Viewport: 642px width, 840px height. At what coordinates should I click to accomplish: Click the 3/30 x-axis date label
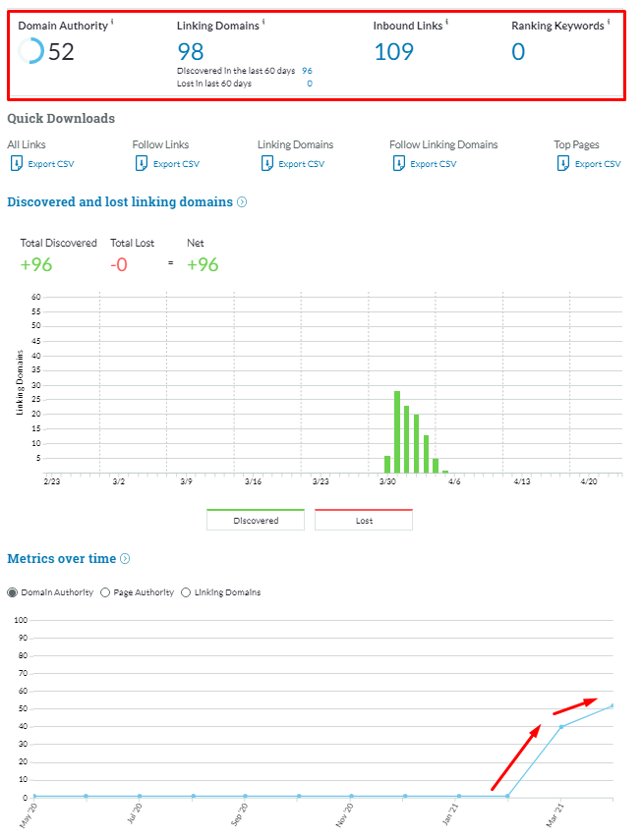point(387,481)
